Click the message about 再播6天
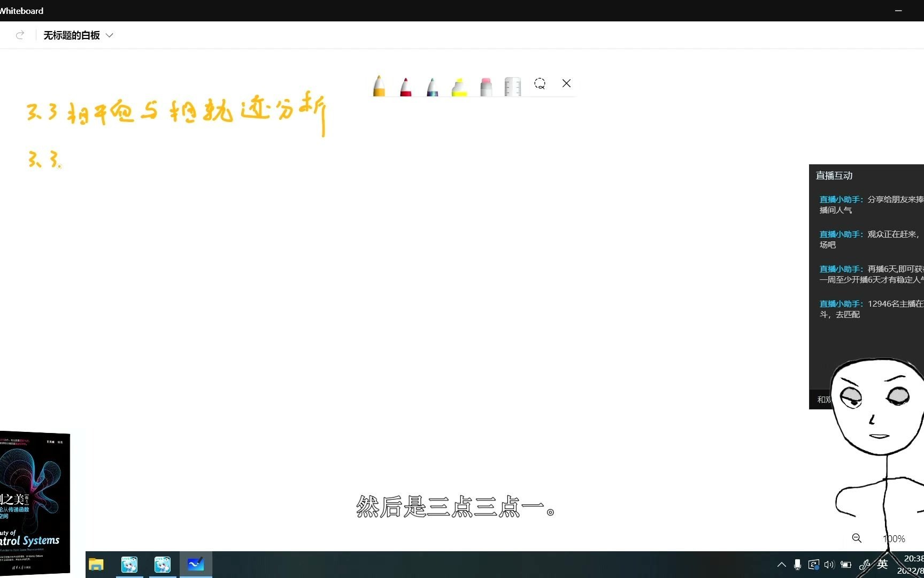Image resolution: width=924 pixels, height=578 pixels. pos(872,274)
